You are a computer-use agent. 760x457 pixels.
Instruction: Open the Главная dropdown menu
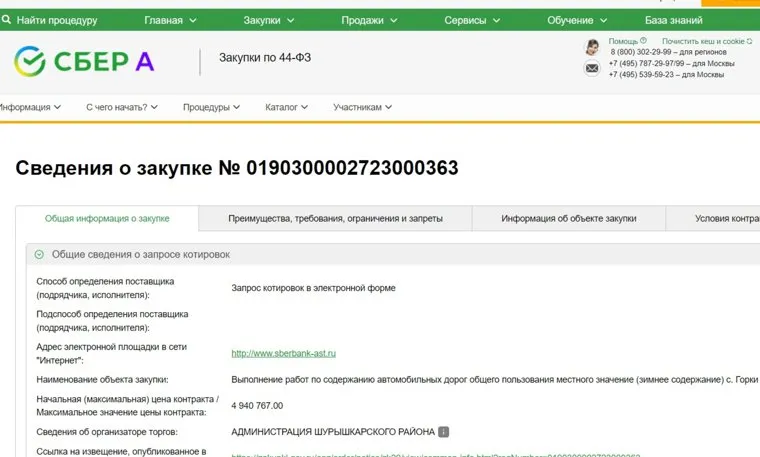pyautogui.click(x=169, y=20)
